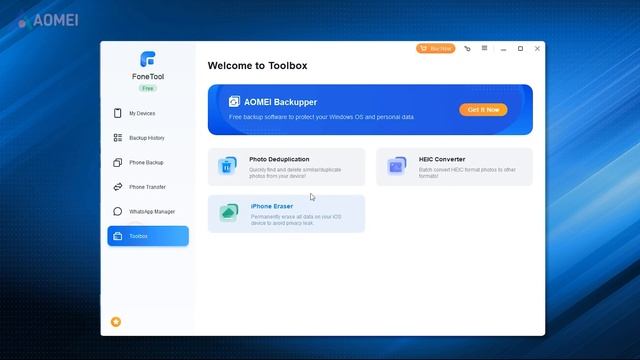This screenshot has height=360, width=640.
Task: Click the Free badge under FoneTool
Action: point(148,88)
